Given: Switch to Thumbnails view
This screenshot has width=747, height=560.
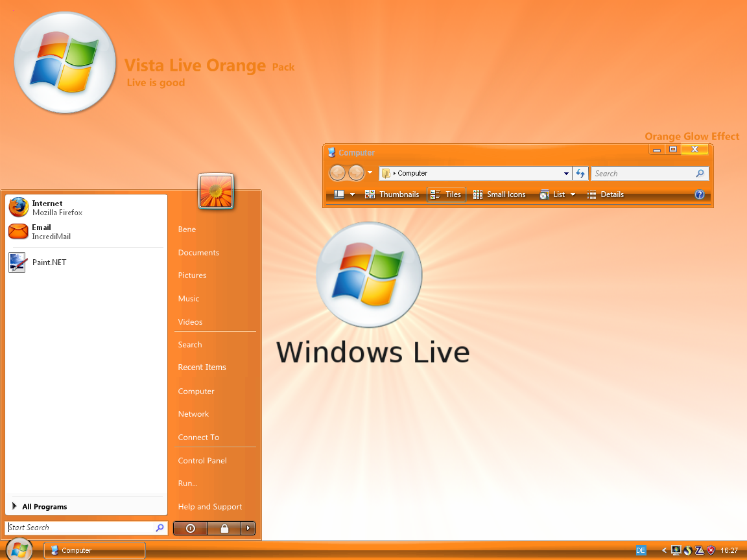Looking at the screenshot, I should 392,194.
